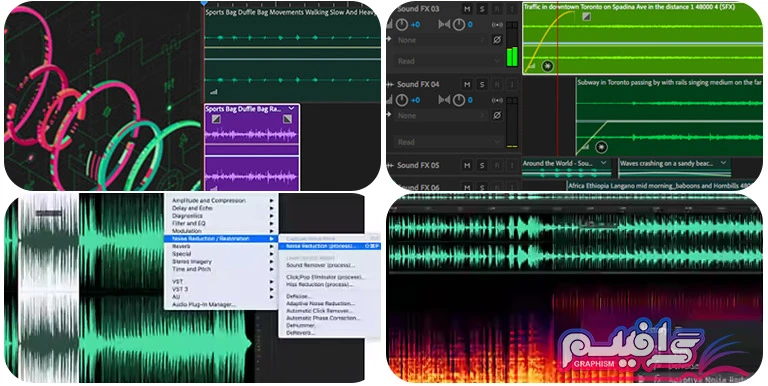Image resolution: width=768 pixels, height=386 pixels.
Task: Open Amplitude and Compression submenu
Action: pos(221,200)
